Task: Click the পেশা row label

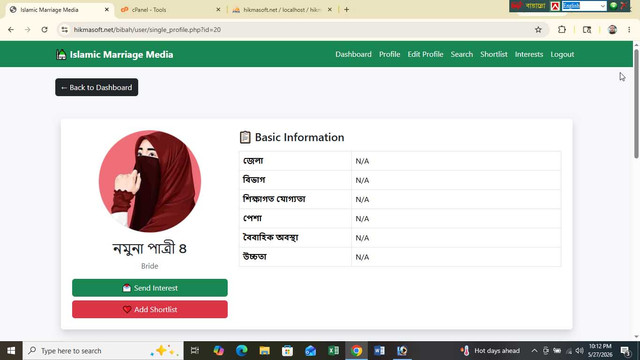Action: click(252, 218)
